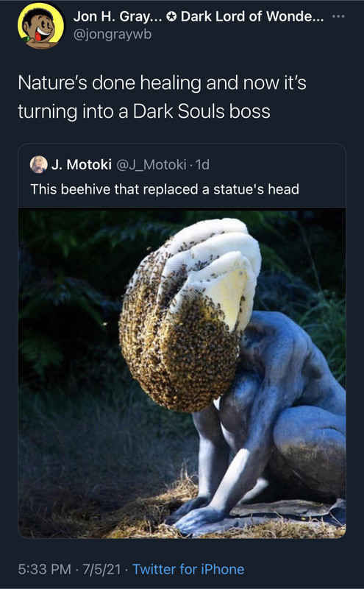Tap the main tweet text about Dark Souls
The image size is (364, 589).
162,97
